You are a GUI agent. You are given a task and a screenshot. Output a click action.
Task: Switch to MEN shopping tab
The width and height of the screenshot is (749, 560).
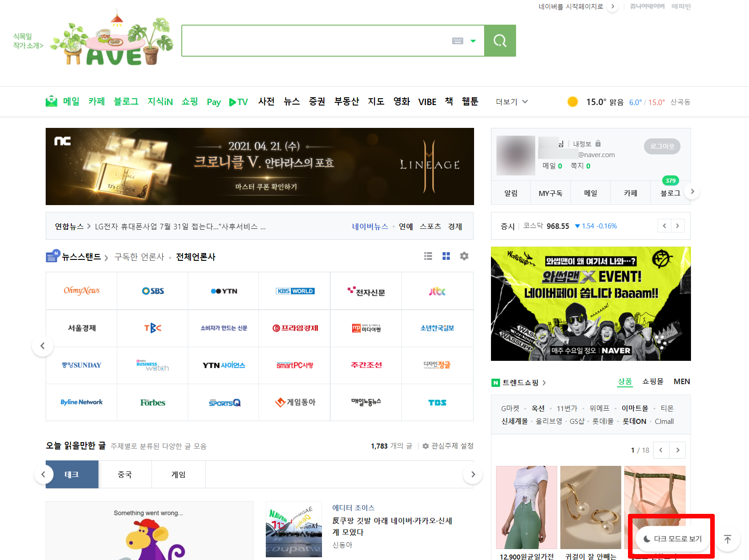[x=682, y=381]
